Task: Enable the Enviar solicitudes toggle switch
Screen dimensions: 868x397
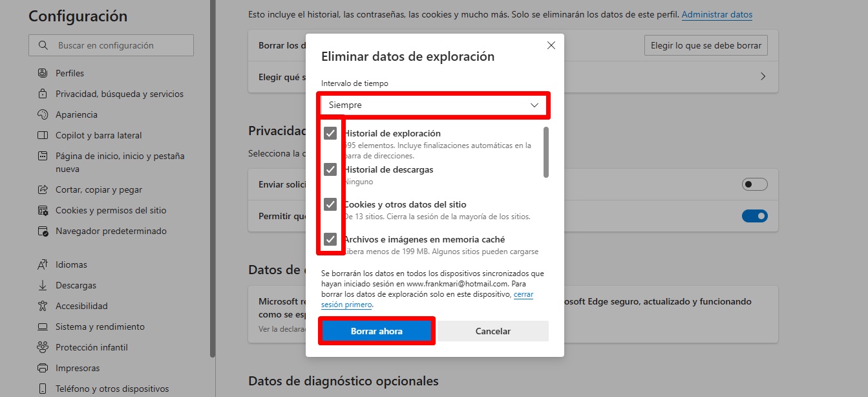Action: (x=754, y=184)
